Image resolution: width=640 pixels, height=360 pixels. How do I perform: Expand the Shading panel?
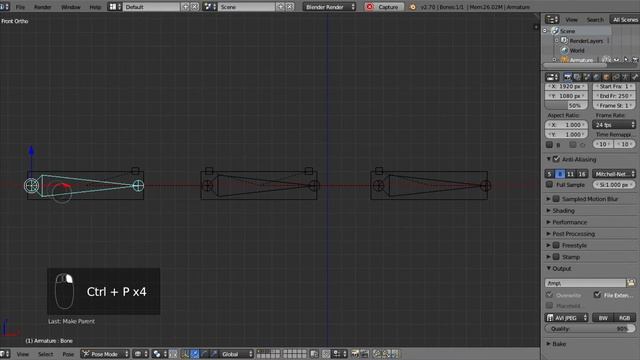pos(563,211)
